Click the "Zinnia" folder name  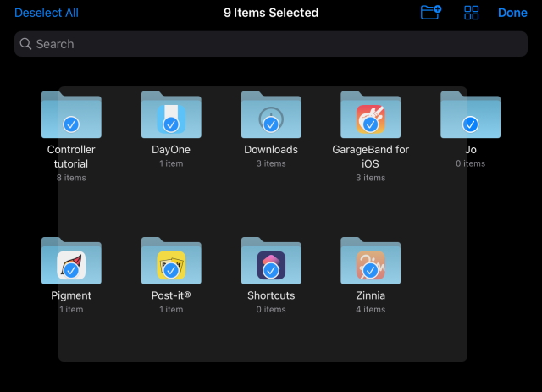(x=371, y=295)
